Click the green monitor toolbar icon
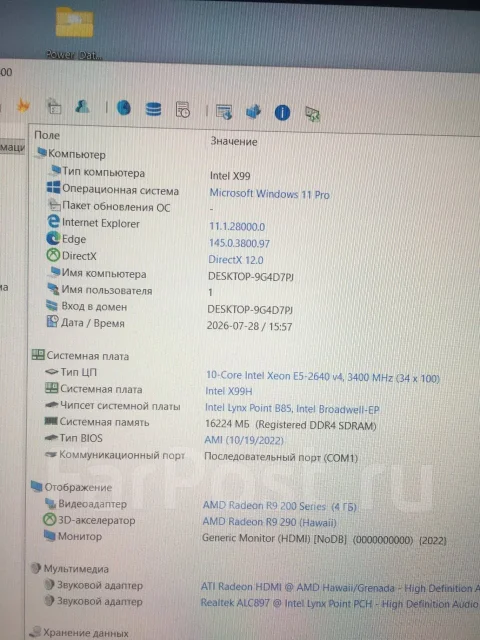480x640 pixels. tap(312, 114)
